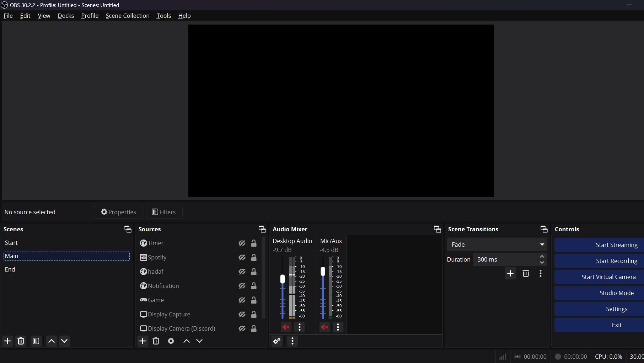Viewport: 644px width, 363px height.
Task: Move scene up with the arrow icon
Action: 52,341
